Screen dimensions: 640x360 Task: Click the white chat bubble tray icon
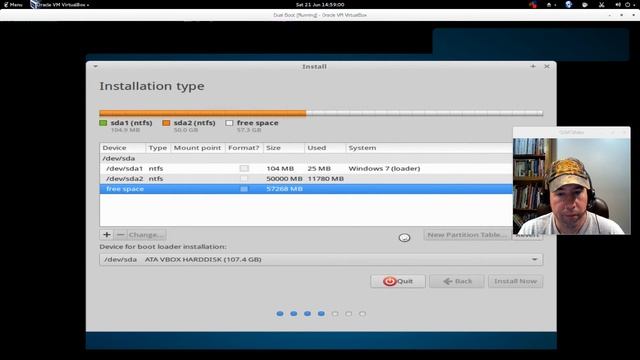[585, 4]
